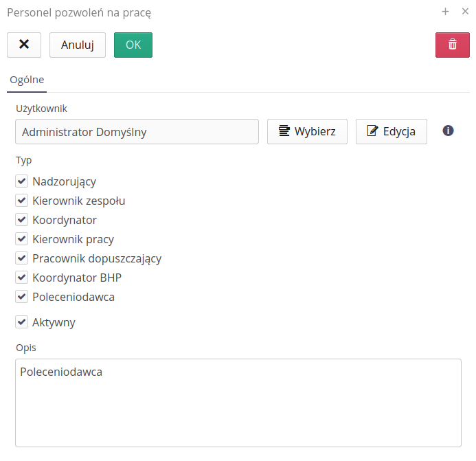
Task: Toggle the Kierownik zespołu checkbox
Action: click(x=22, y=201)
